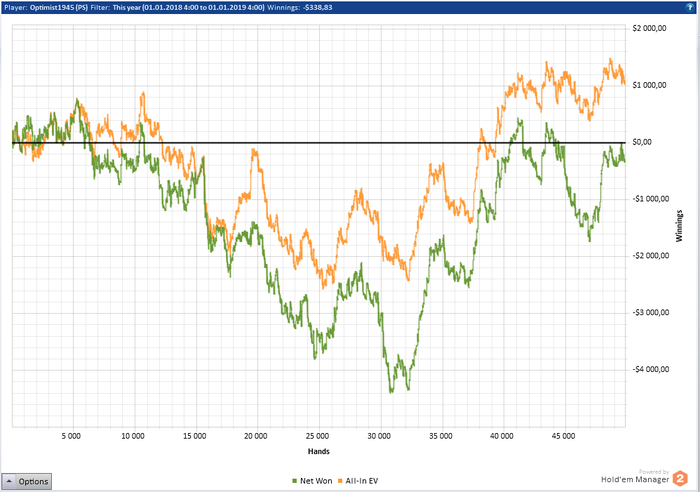The height and width of the screenshot is (492, 700).
Task: Click the 35 000 hands axis label
Action: point(441,436)
